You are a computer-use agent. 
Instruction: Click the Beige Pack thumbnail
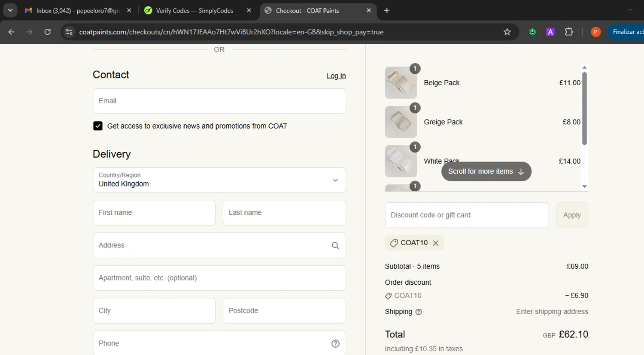(401, 83)
